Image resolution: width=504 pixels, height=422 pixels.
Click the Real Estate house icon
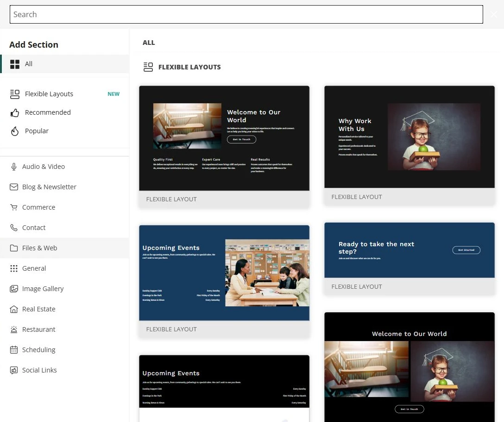click(14, 309)
